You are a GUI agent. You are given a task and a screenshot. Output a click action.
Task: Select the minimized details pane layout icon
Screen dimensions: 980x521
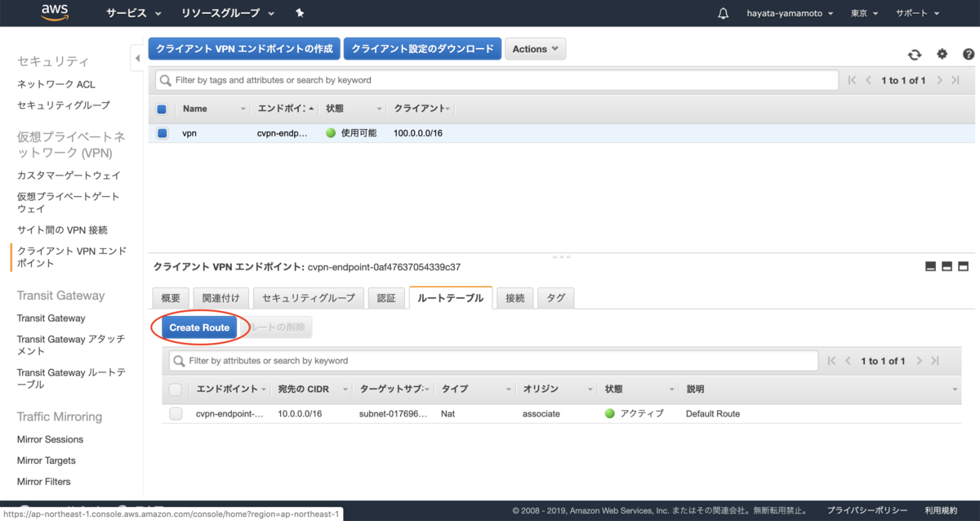coord(930,266)
